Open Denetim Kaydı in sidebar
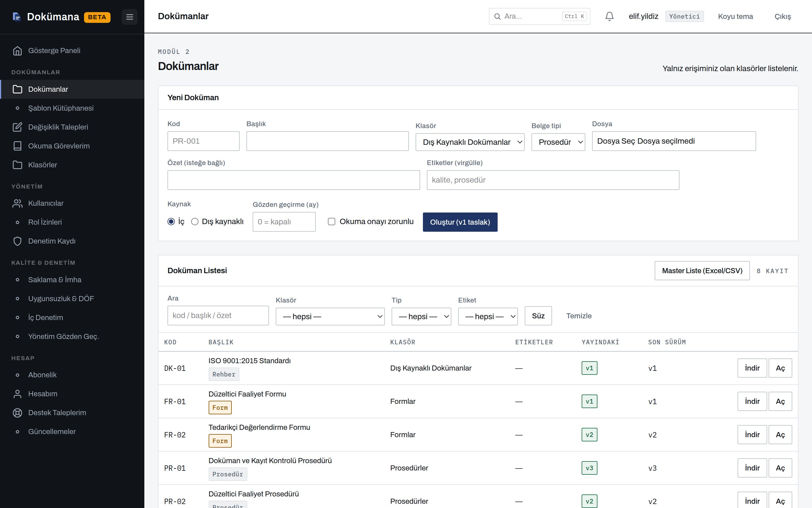This screenshot has height=508, width=812. click(72, 241)
